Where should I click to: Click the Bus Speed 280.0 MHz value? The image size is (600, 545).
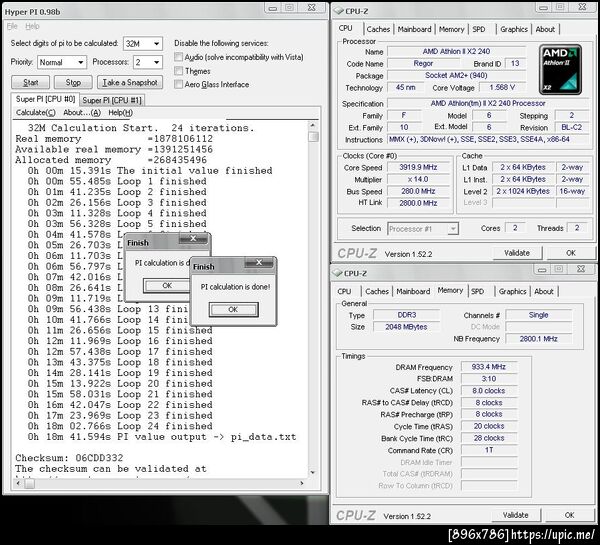coord(418,191)
